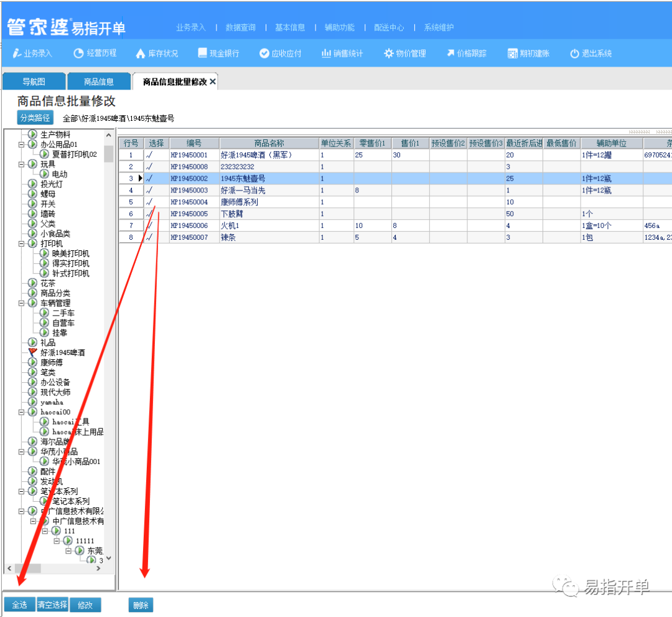Screen dimensions: 672x617
Task: Collapse the 111 tree node
Action: (x=45, y=531)
